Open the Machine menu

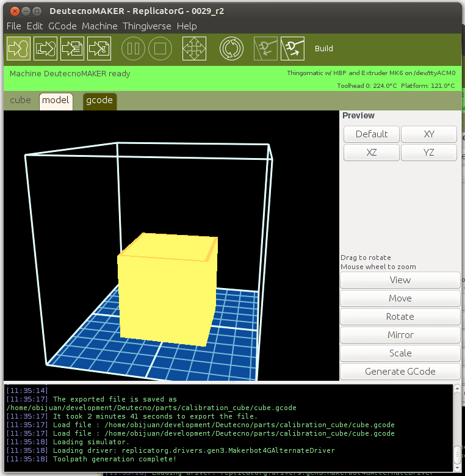coord(99,26)
